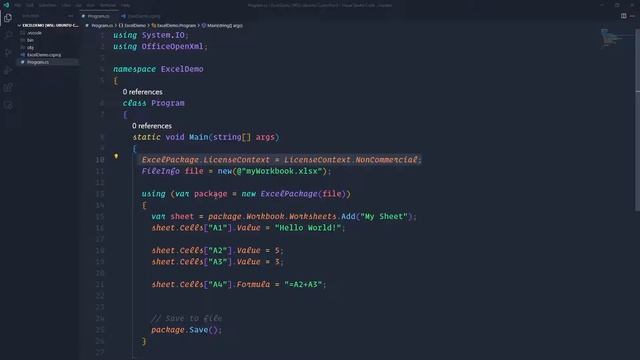Click '0 references' CodeLens above Main method
This screenshot has width=640, height=360.
[152, 126]
